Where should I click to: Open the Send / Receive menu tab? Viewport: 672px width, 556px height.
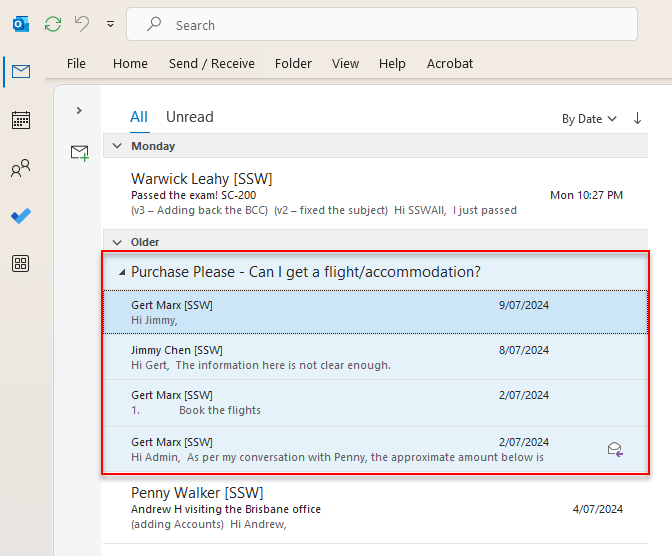211,63
